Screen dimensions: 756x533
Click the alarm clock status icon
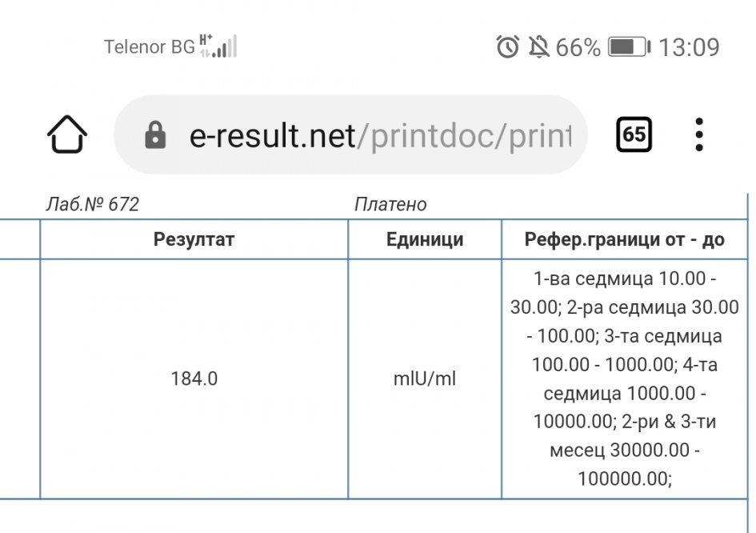tap(508, 47)
